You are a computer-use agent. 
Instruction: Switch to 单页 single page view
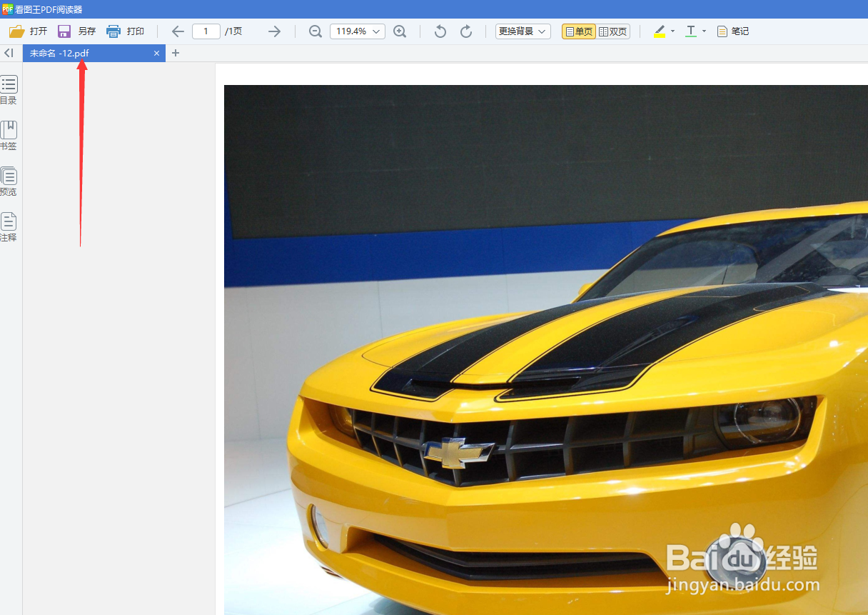pyautogui.click(x=579, y=31)
